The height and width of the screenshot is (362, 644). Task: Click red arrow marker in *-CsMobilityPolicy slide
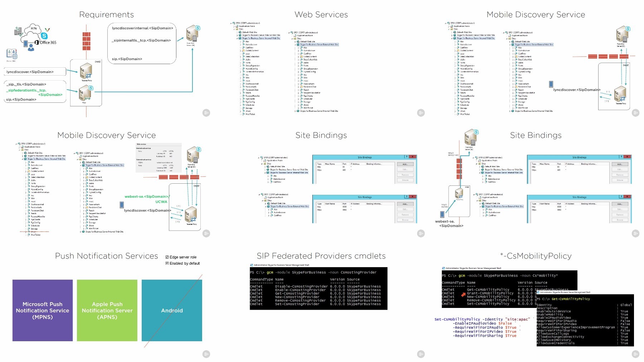[x=463, y=295]
